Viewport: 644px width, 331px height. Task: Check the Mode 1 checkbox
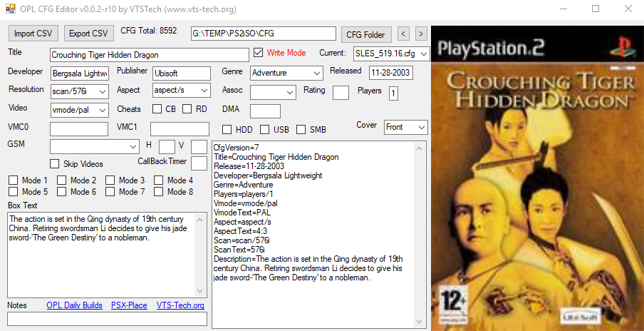(x=13, y=180)
